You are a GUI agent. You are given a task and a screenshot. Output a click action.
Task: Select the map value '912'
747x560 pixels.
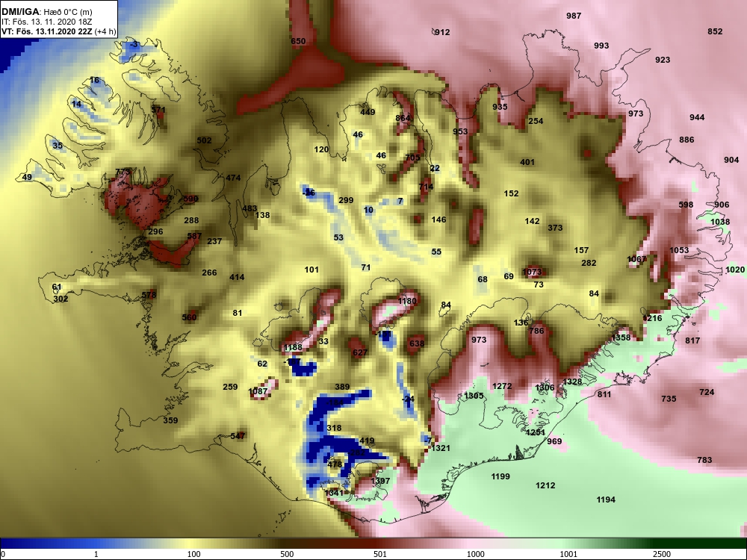(442, 32)
